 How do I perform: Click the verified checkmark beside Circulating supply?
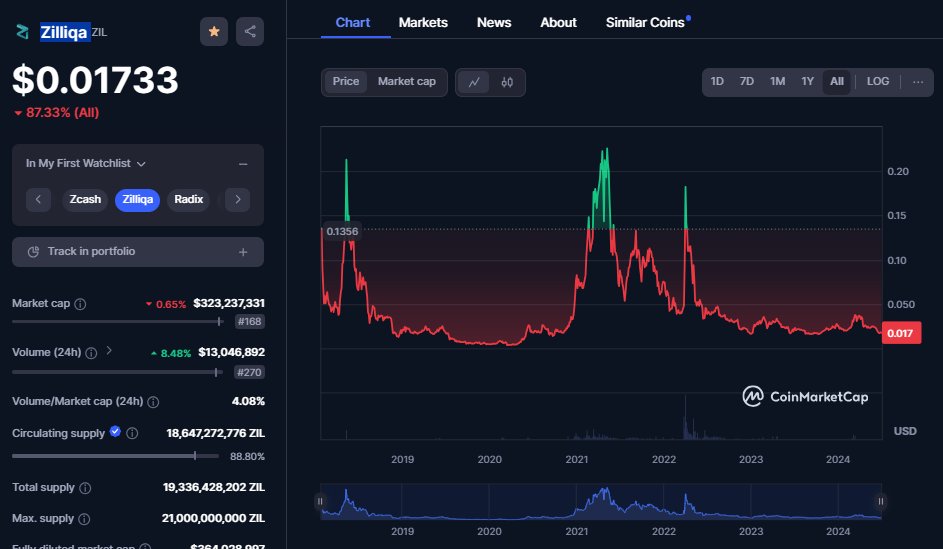(x=115, y=431)
